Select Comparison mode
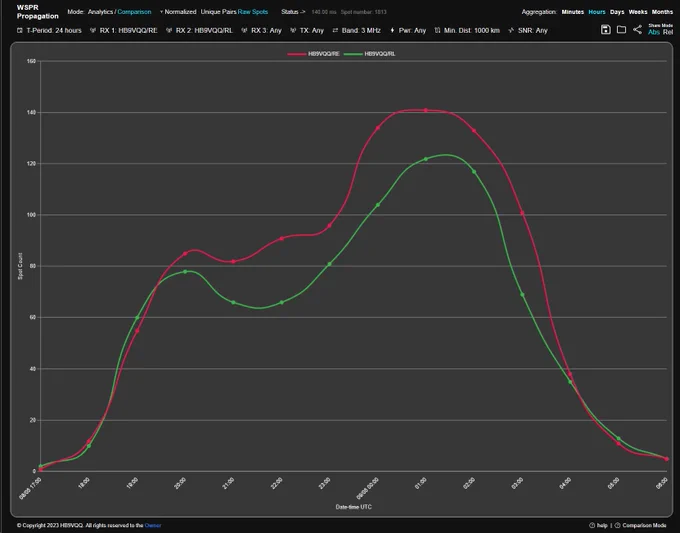The height and width of the screenshot is (533, 680). tap(134, 12)
